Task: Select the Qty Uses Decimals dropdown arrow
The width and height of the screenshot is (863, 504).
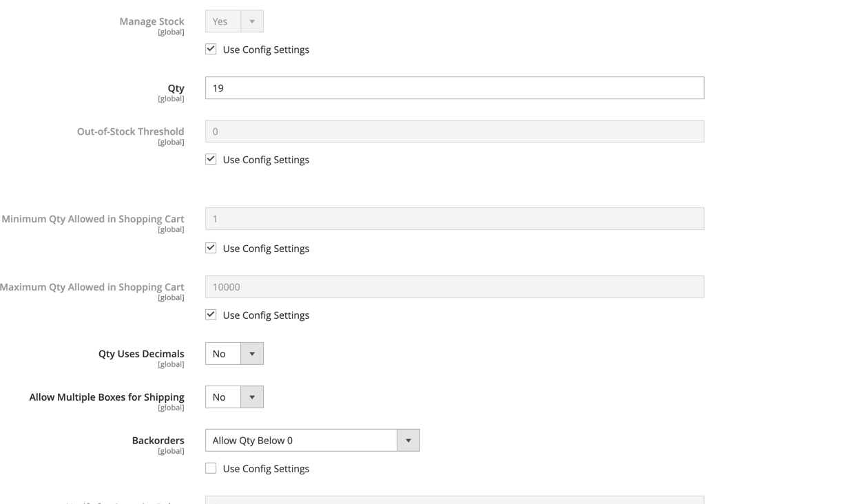Action: (x=252, y=353)
